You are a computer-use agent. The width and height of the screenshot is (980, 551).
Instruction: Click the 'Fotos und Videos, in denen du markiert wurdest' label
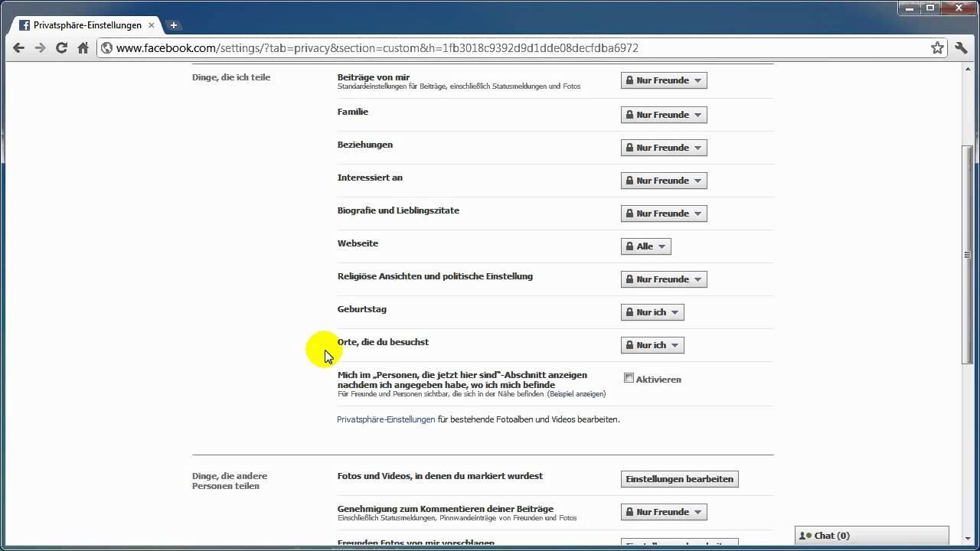click(440, 476)
